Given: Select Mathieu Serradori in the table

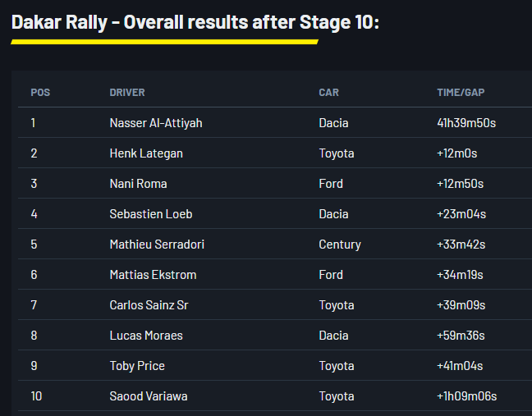Looking at the screenshot, I should [x=157, y=245].
